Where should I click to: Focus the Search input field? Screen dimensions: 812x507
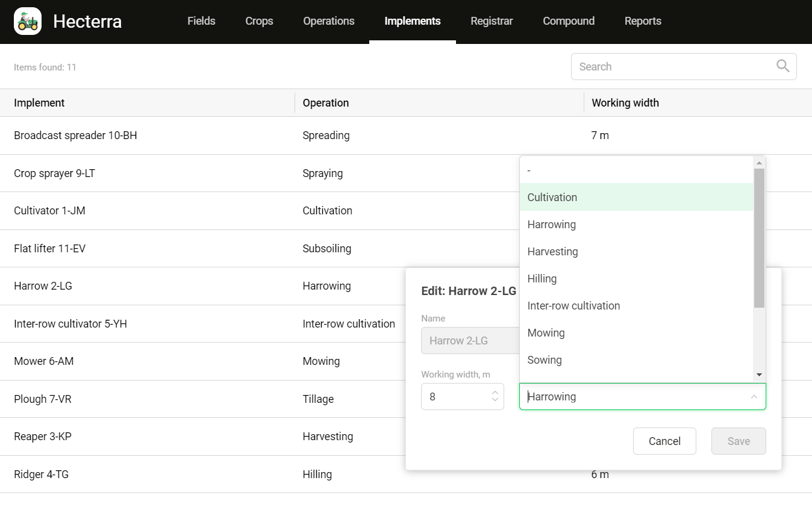tap(675, 67)
